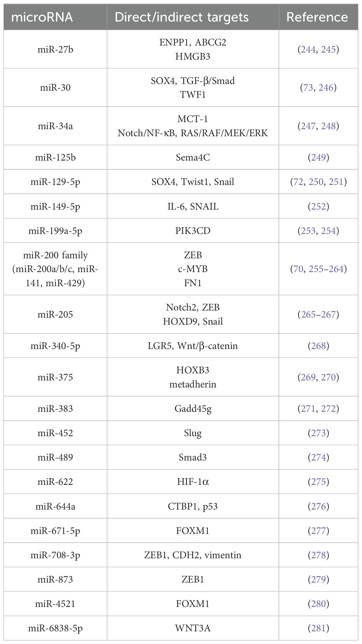The image size is (362, 644).
Task: Click reference 270 in the miR-375 row
Action: [x=328, y=377]
